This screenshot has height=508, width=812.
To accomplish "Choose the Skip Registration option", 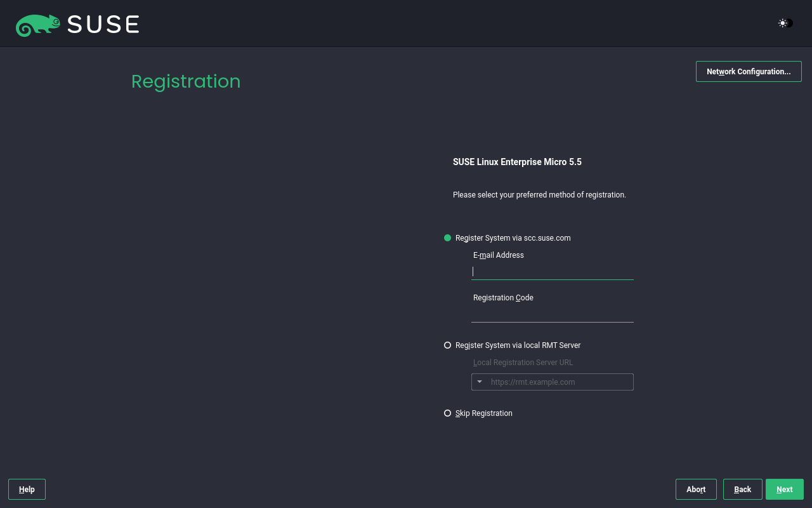I will pyautogui.click(x=448, y=413).
